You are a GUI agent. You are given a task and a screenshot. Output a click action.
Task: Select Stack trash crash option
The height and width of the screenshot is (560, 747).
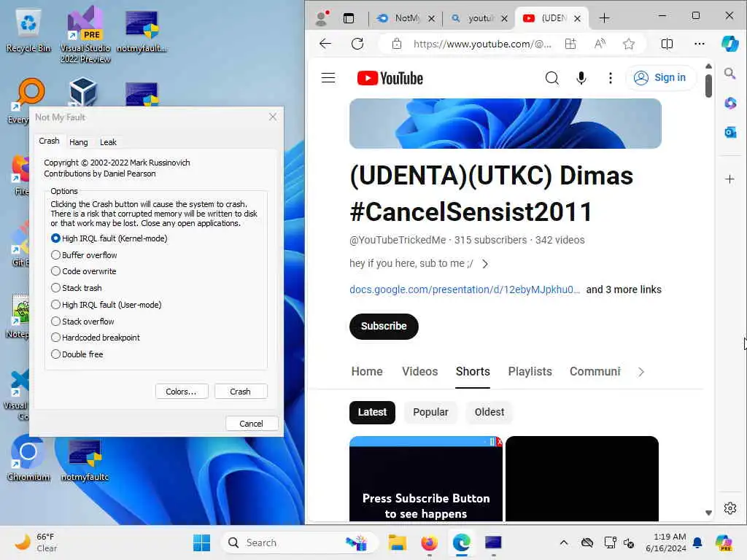pyautogui.click(x=76, y=287)
